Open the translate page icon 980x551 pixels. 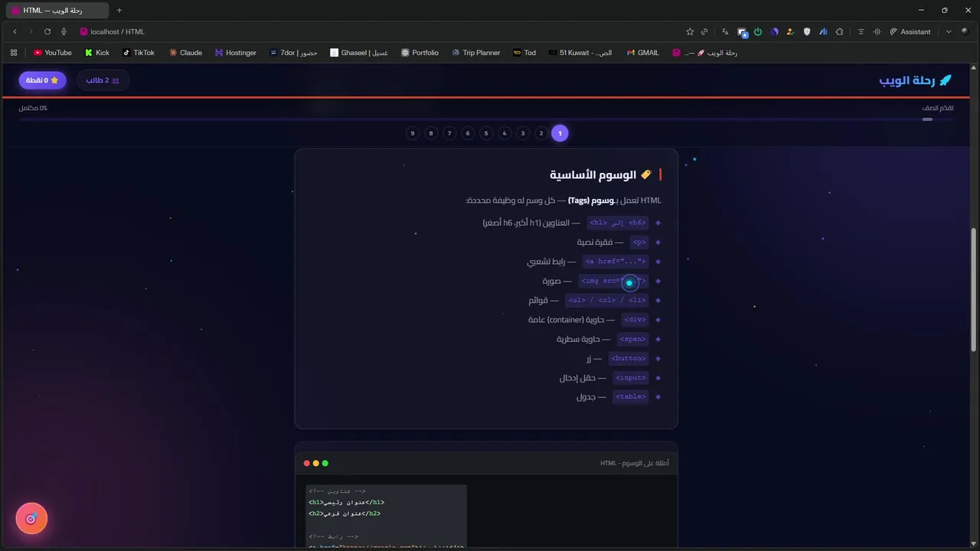(x=725, y=31)
